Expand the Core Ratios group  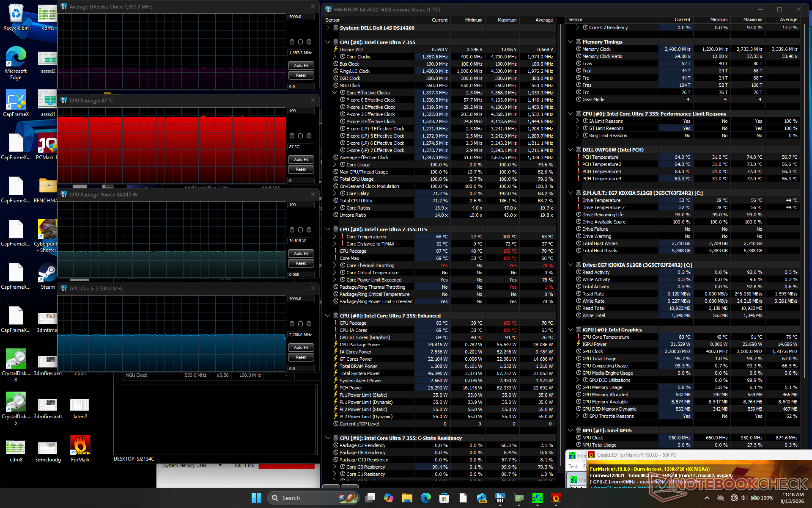coord(335,208)
